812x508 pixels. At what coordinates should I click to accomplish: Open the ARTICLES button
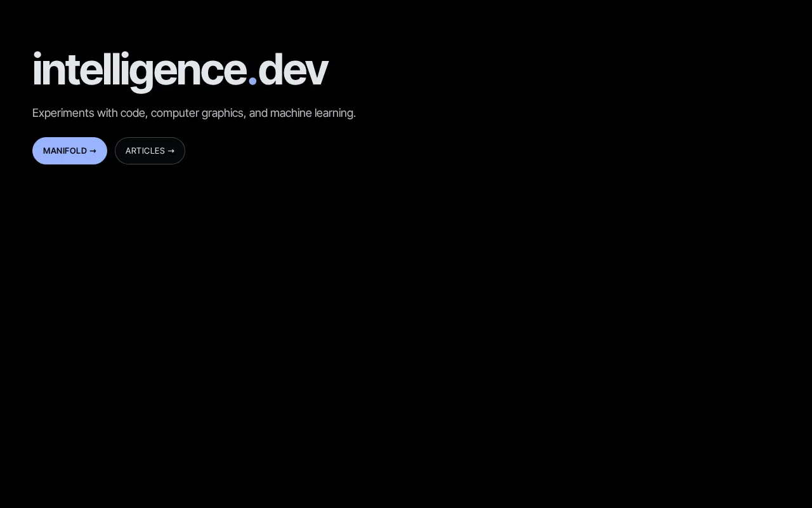pos(150,151)
